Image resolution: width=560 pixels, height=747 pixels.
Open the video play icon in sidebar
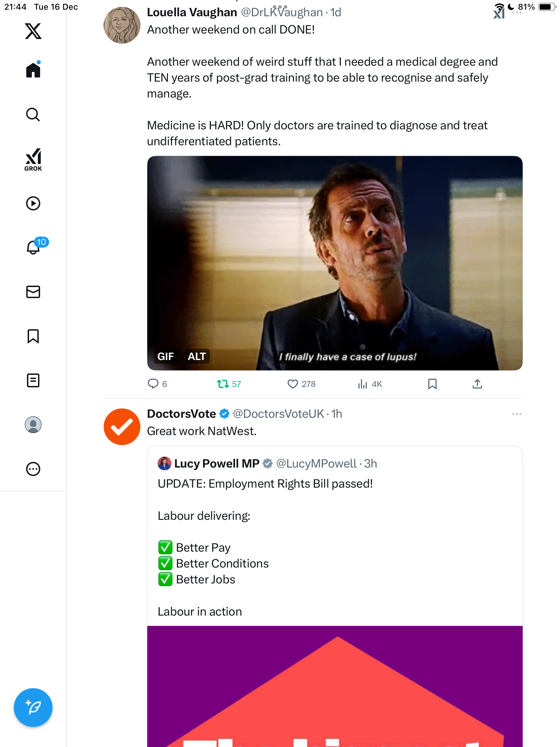pos(33,203)
